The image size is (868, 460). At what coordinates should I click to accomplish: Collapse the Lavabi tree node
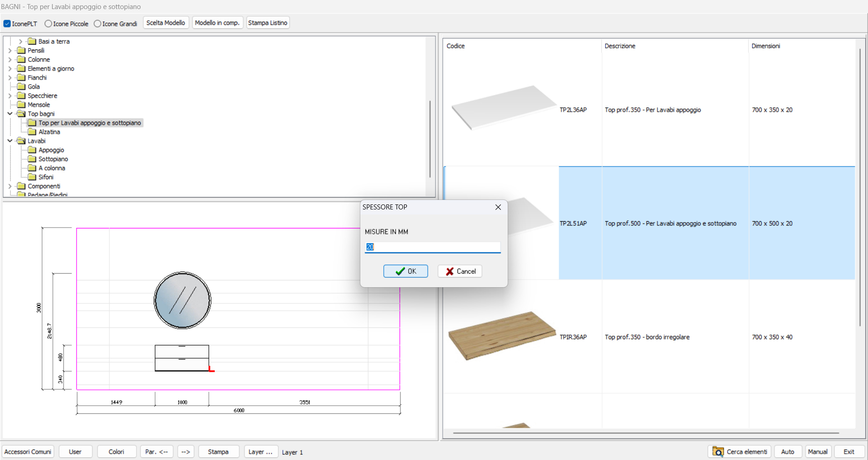[x=10, y=141]
